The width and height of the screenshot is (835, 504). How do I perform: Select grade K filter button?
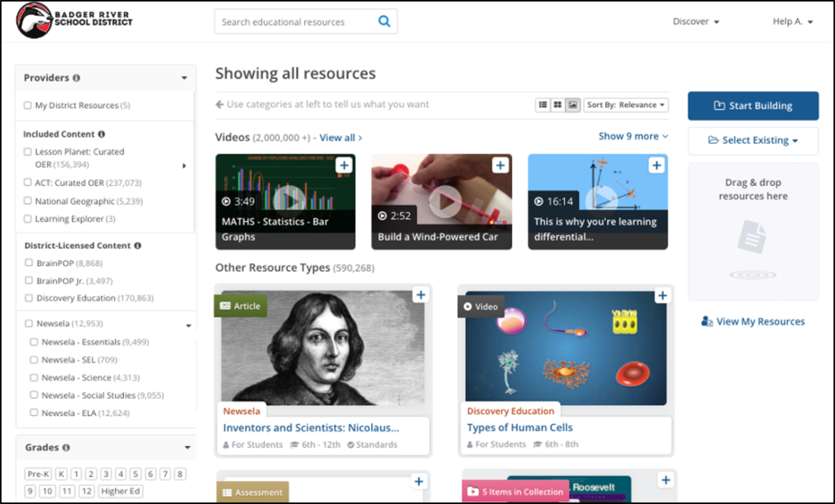point(61,474)
